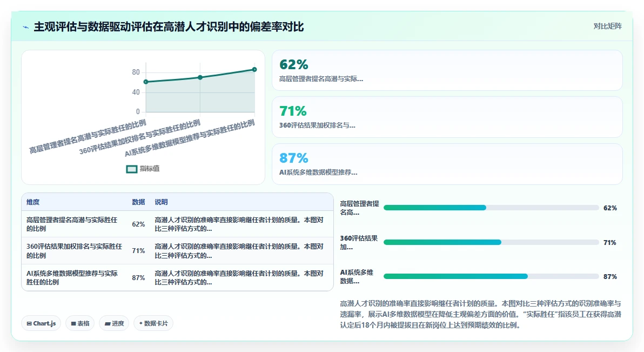Click the title icon beside the header

pos(26,27)
